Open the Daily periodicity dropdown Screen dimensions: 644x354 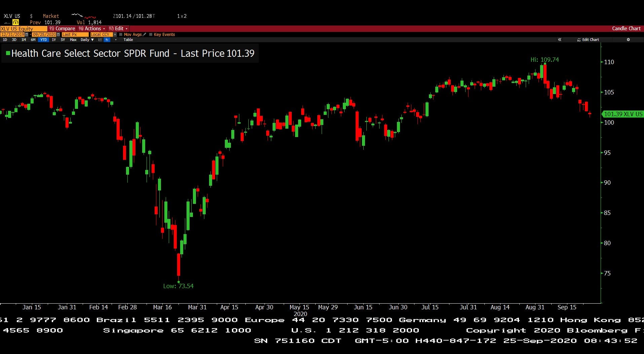(87, 40)
